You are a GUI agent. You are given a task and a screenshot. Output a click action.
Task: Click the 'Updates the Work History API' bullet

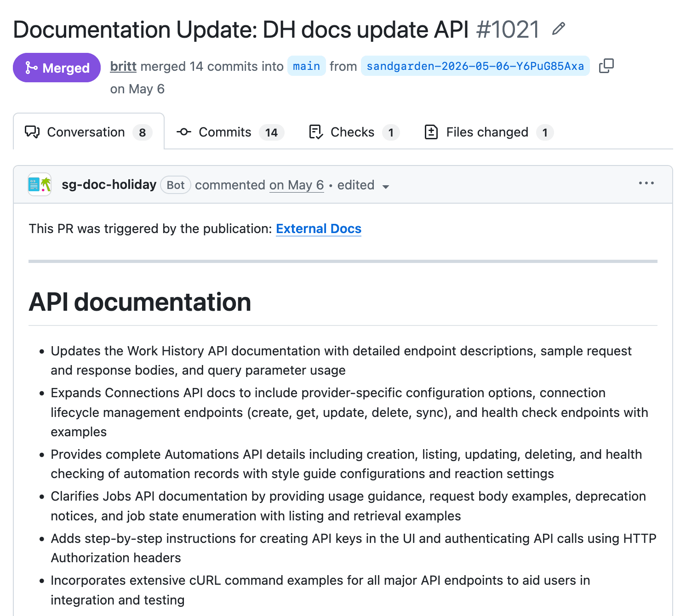341,360
